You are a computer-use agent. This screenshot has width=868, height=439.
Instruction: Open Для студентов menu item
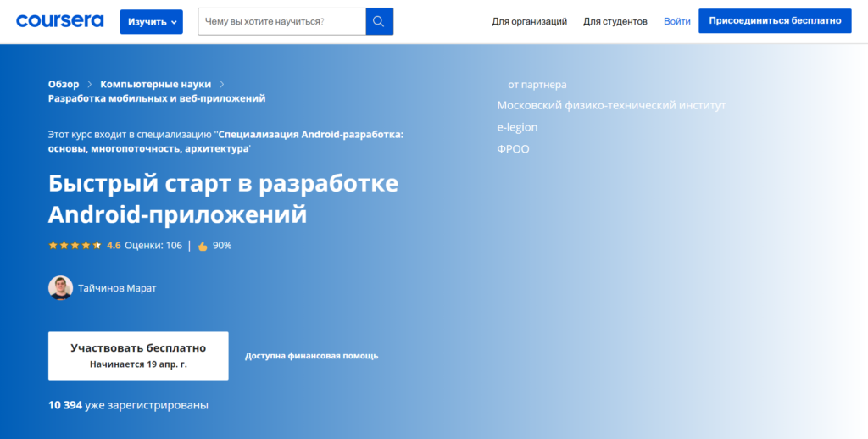[615, 21]
